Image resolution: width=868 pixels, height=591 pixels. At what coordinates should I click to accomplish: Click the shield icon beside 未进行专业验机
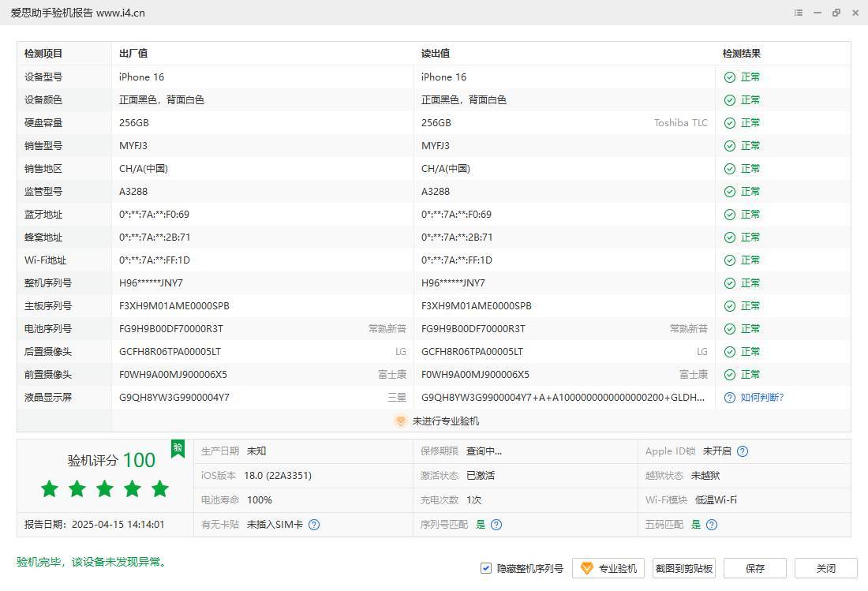(401, 421)
